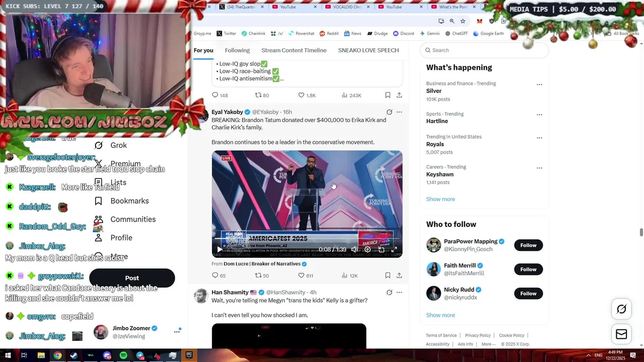Screen dimensions: 644x362
Task: Repost the Eyal Yakoby post
Action: (x=258, y=276)
